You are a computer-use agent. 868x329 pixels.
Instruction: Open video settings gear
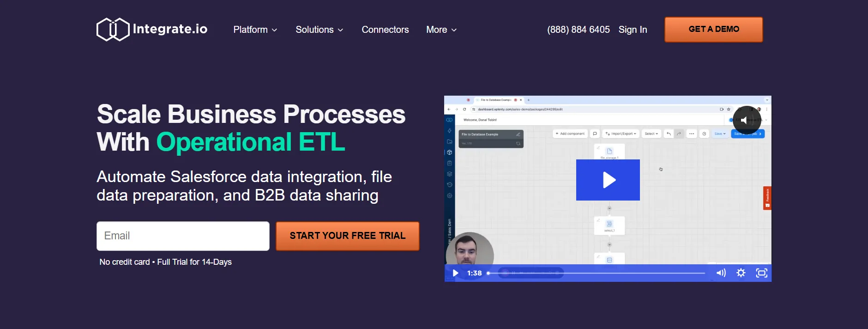pos(741,273)
